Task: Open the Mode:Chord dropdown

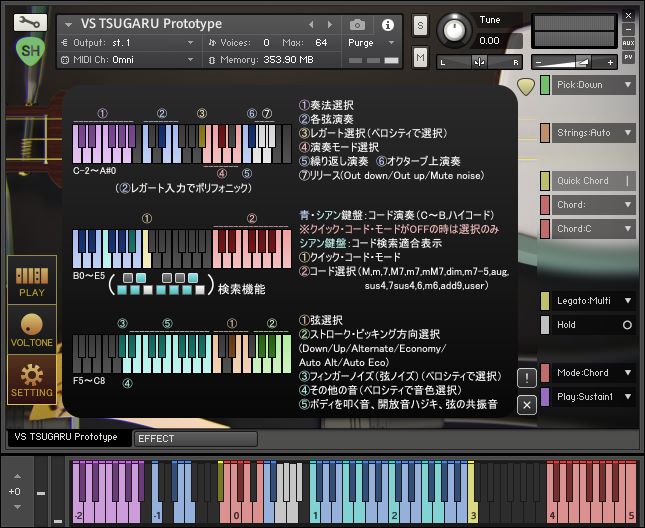Action: tap(594, 373)
